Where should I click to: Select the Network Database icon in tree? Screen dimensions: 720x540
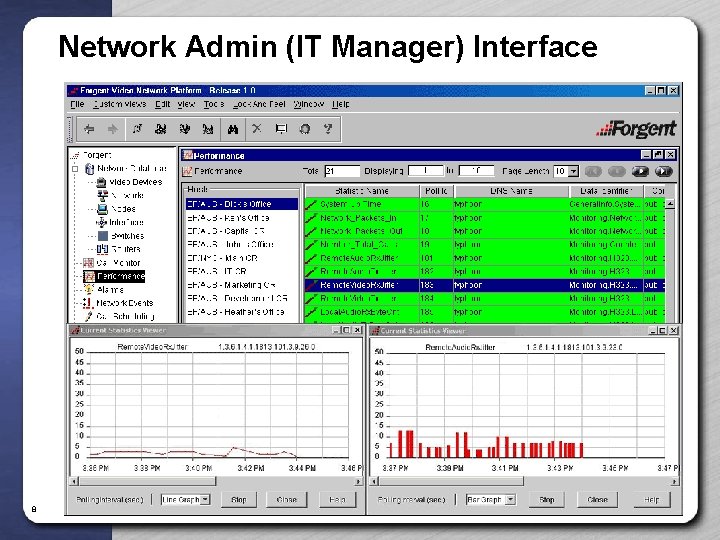point(90,169)
